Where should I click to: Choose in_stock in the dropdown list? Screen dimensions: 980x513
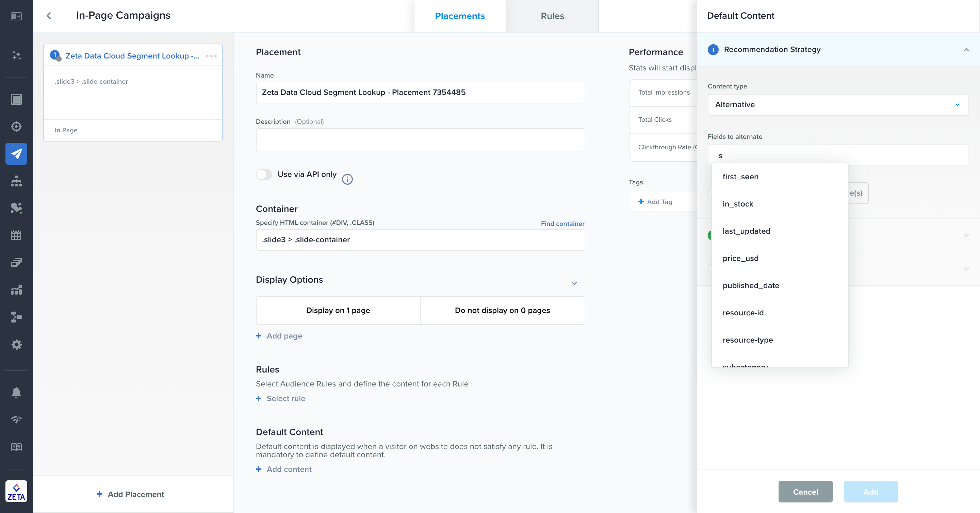click(x=738, y=204)
